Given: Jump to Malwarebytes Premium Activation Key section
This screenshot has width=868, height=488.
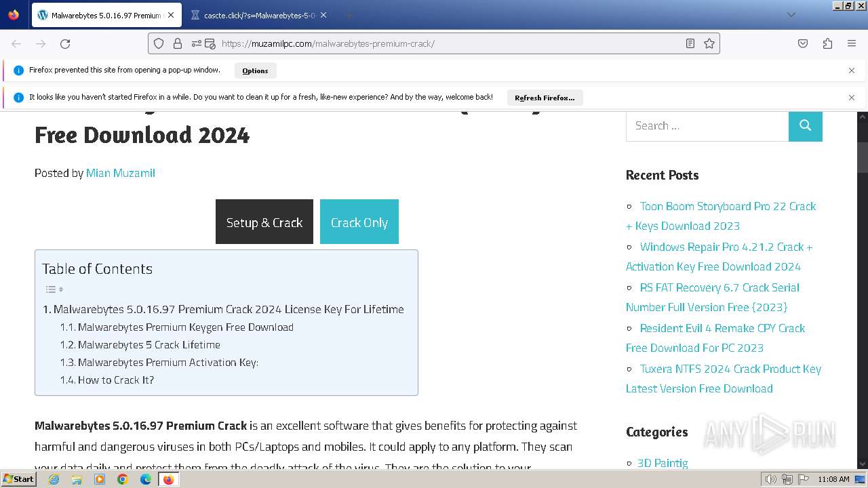Looking at the screenshot, I should coord(168,362).
